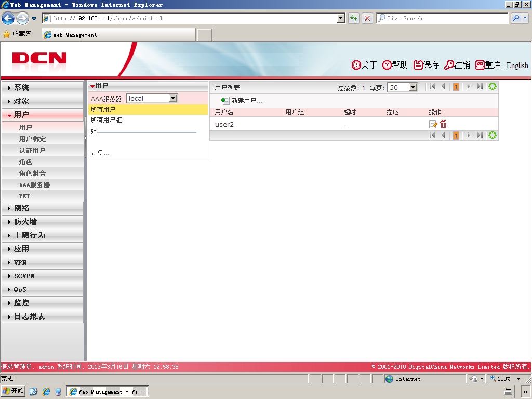Expand the 网络 menu section
532x399 pixels.
pyautogui.click(x=43, y=208)
